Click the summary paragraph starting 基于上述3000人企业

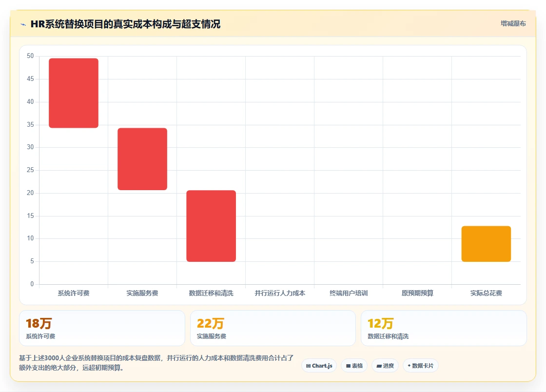(156, 363)
